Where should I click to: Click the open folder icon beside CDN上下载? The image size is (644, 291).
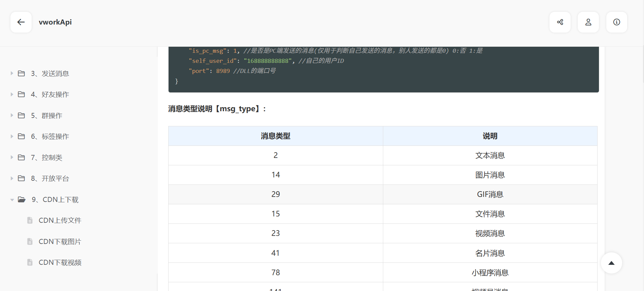(x=22, y=200)
